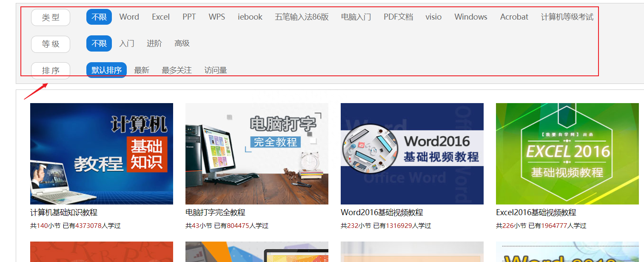Open the 电脑打字完全教程 title link
644x262 pixels.
tap(215, 213)
